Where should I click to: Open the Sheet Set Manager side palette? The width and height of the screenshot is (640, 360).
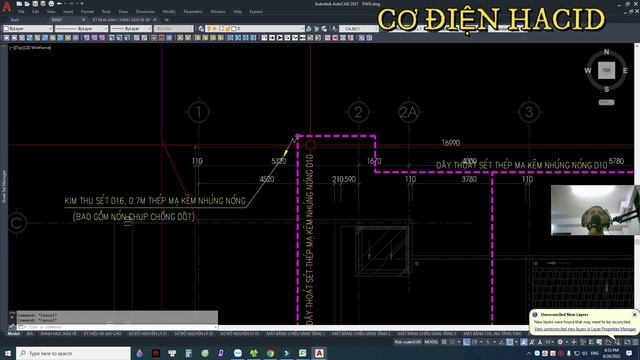click(x=4, y=186)
